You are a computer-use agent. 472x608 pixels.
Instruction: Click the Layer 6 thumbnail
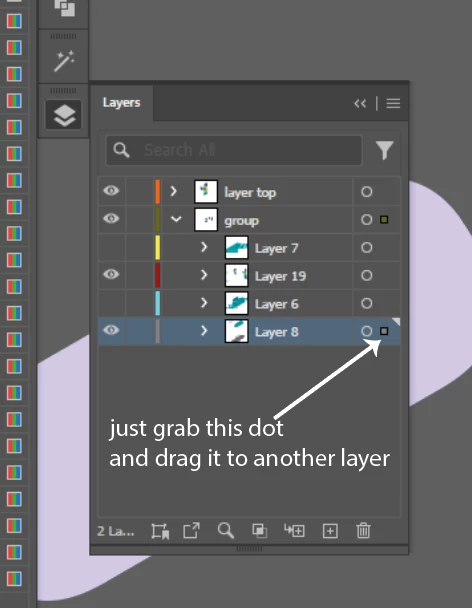[x=237, y=304]
